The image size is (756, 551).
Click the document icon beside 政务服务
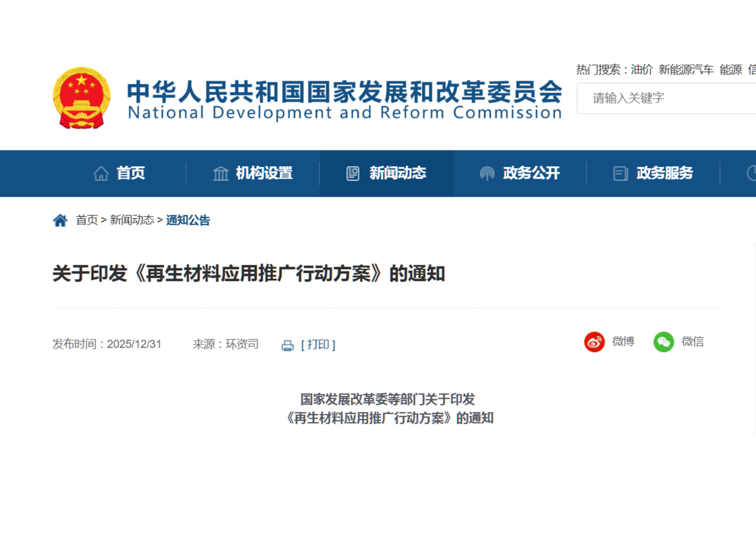[x=620, y=174]
